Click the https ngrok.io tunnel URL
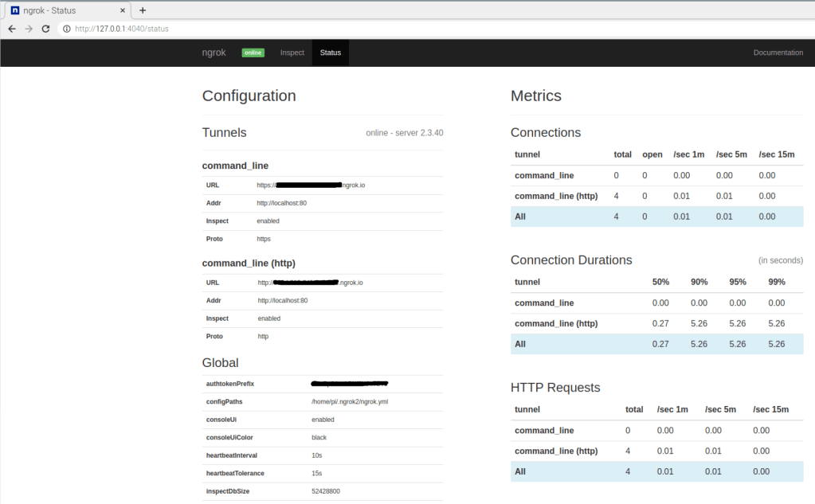This screenshot has width=815, height=504. pos(311,186)
